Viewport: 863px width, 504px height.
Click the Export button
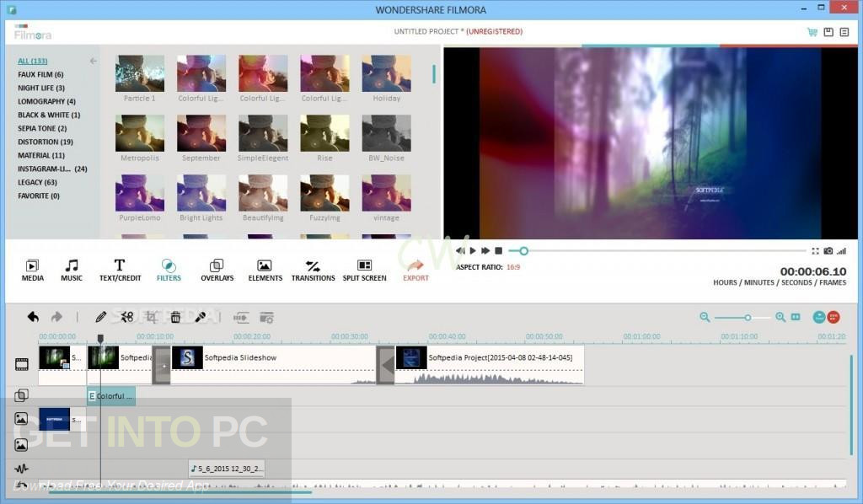coord(415,271)
